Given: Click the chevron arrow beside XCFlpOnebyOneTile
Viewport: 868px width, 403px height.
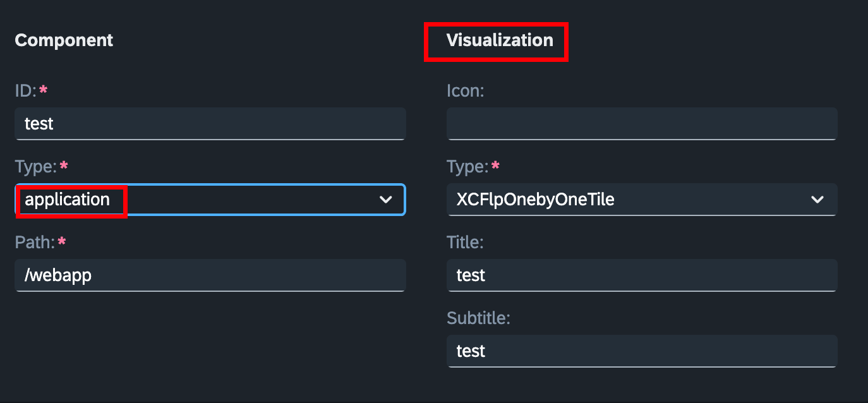Looking at the screenshot, I should (817, 200).
